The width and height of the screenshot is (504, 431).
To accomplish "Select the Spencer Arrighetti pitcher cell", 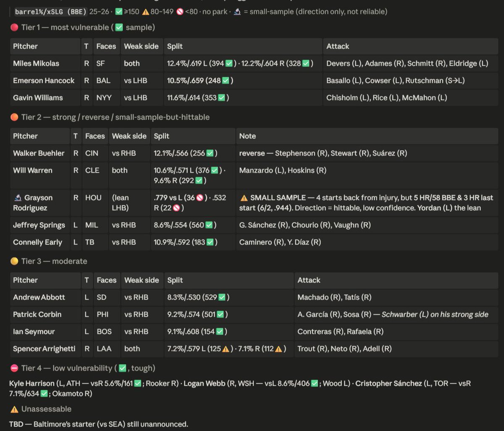I will [46, 349].
